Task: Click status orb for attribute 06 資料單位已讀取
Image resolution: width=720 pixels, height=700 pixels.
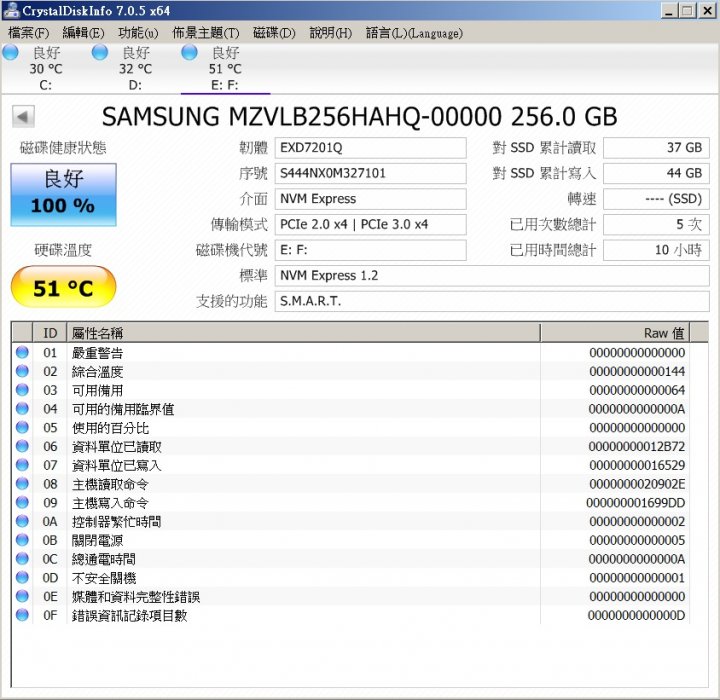Action: (22, 446)
